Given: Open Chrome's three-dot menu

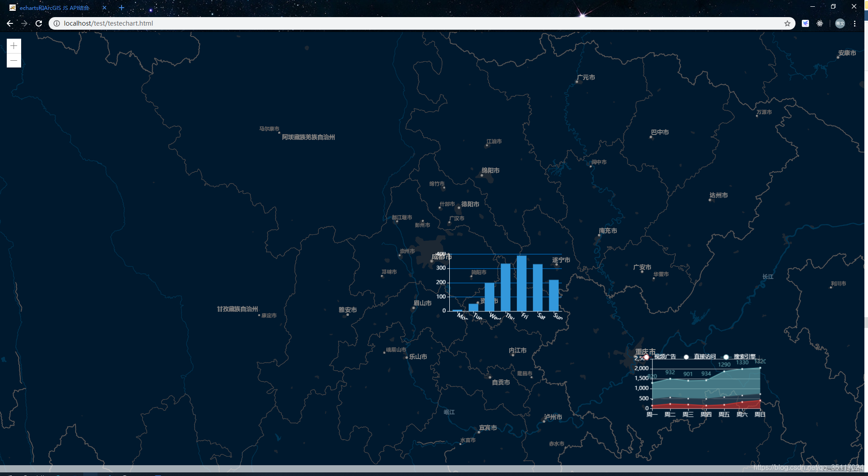Looking at the screenshot, I should pyautogui.click(x=854, y=23).
